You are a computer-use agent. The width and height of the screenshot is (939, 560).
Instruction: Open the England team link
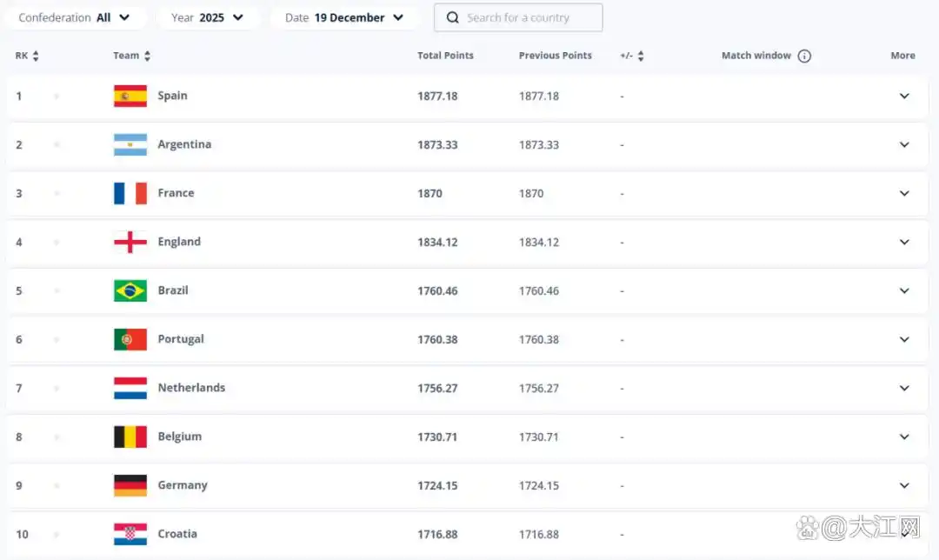[179, 242]
